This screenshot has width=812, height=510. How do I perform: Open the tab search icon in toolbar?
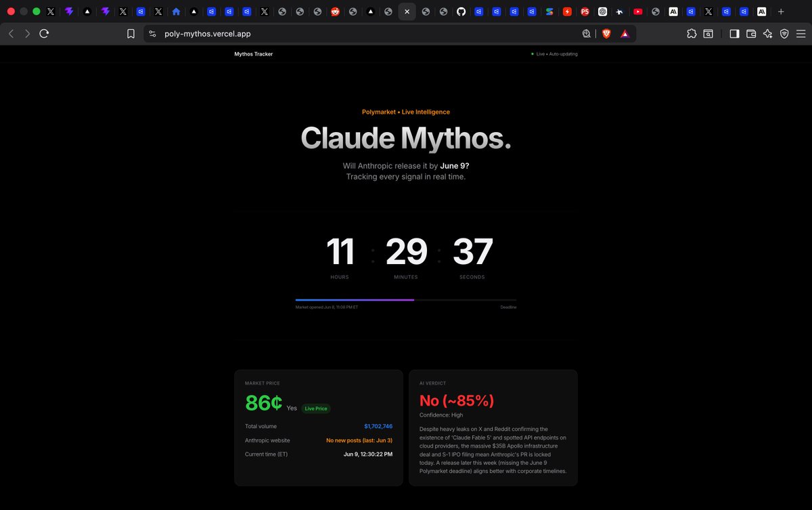pos(708,34)
